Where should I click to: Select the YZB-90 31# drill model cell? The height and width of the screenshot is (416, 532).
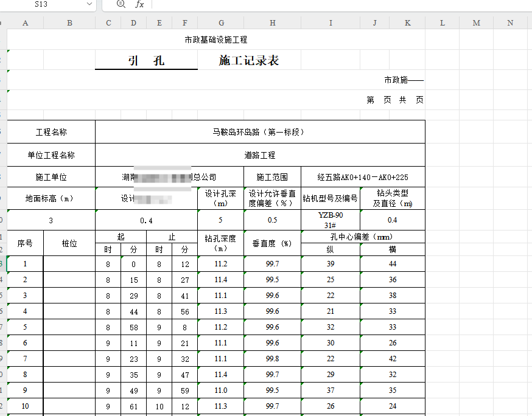click(x=331, y=220)
